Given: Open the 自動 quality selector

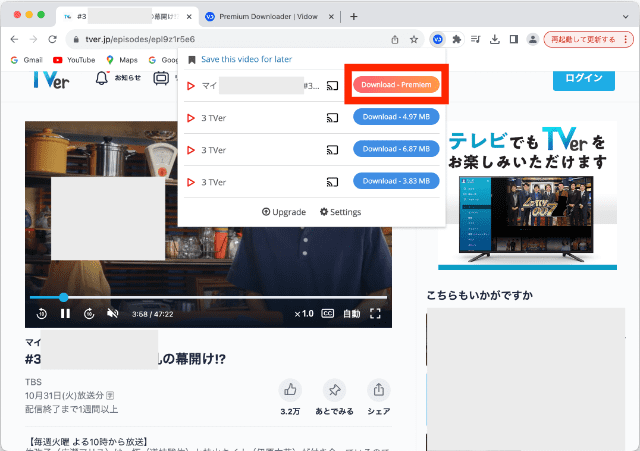Looking at the screenshot, I should click(x=351, y=313).
